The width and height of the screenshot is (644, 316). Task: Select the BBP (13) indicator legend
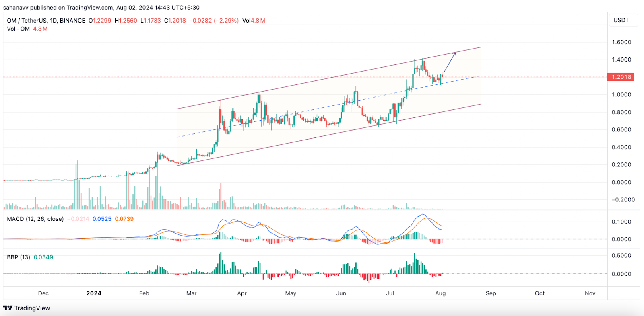point(19,257)
